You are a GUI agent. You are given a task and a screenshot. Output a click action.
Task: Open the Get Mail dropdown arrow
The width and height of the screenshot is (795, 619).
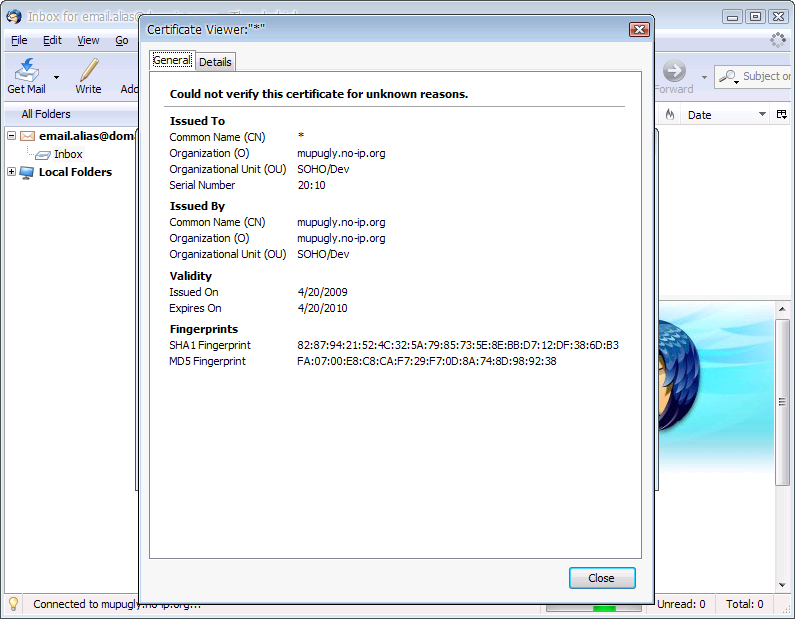pyautogui.click(x=56, y=77)
